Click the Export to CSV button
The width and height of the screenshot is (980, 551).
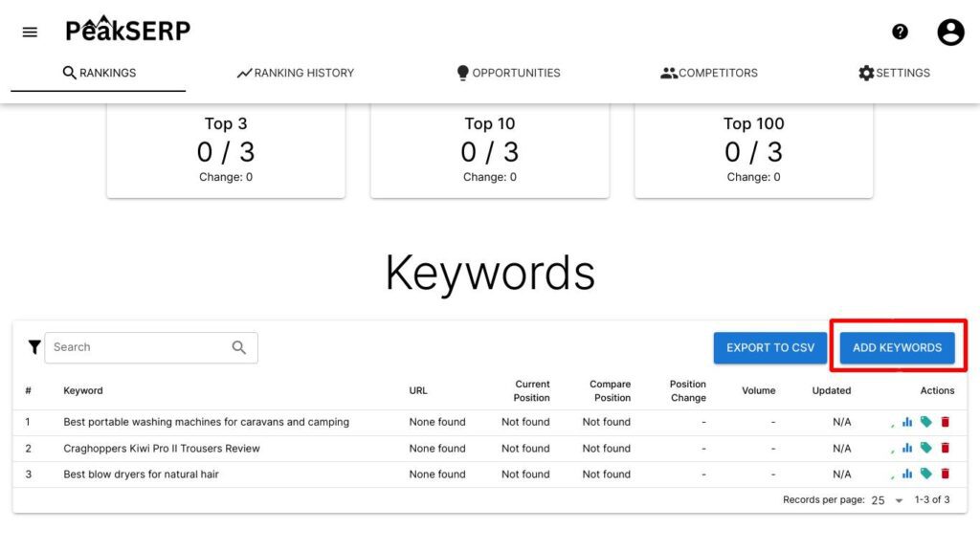(770, 348)
